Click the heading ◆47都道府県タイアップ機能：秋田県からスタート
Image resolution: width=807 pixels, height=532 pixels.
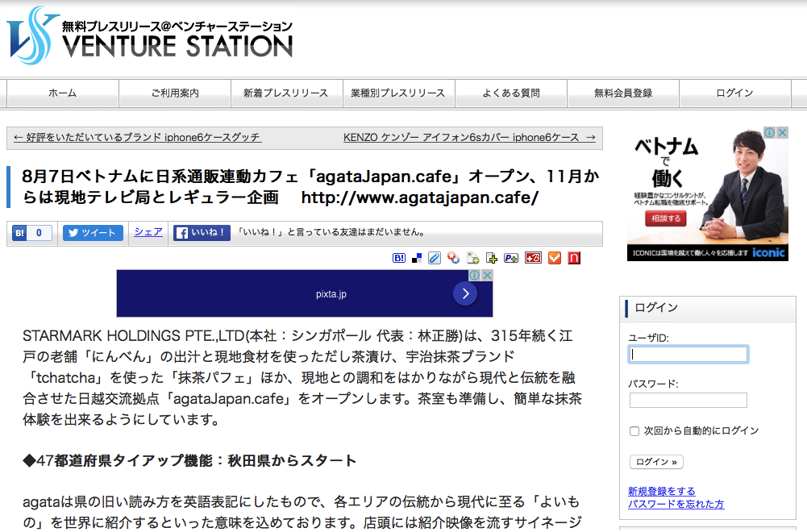189,460
